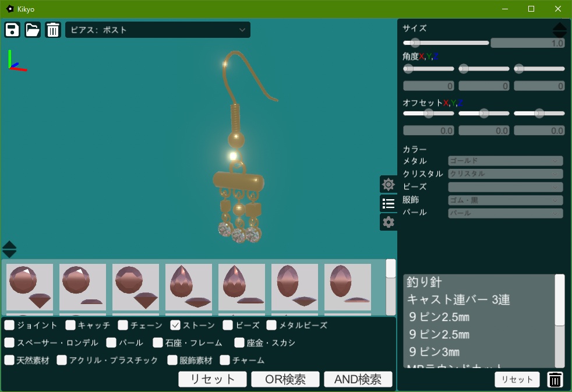Open the ピアス：ポスト dropdown
This screenshot has height=392, width=572.
[157, 30]
